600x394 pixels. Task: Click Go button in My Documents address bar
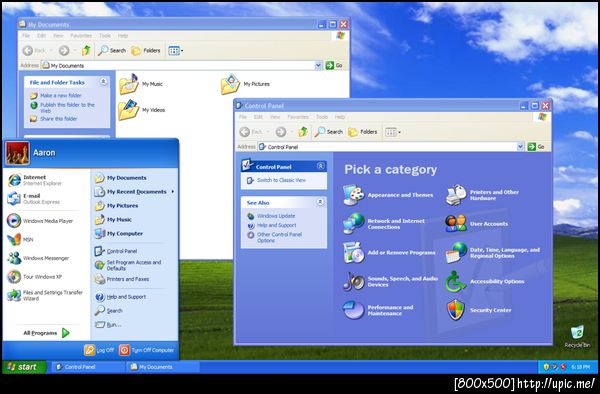[334, 65]
